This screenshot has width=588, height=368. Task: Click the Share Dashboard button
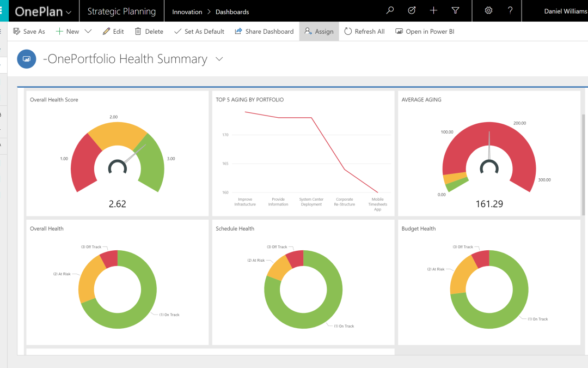click(264, 32)
